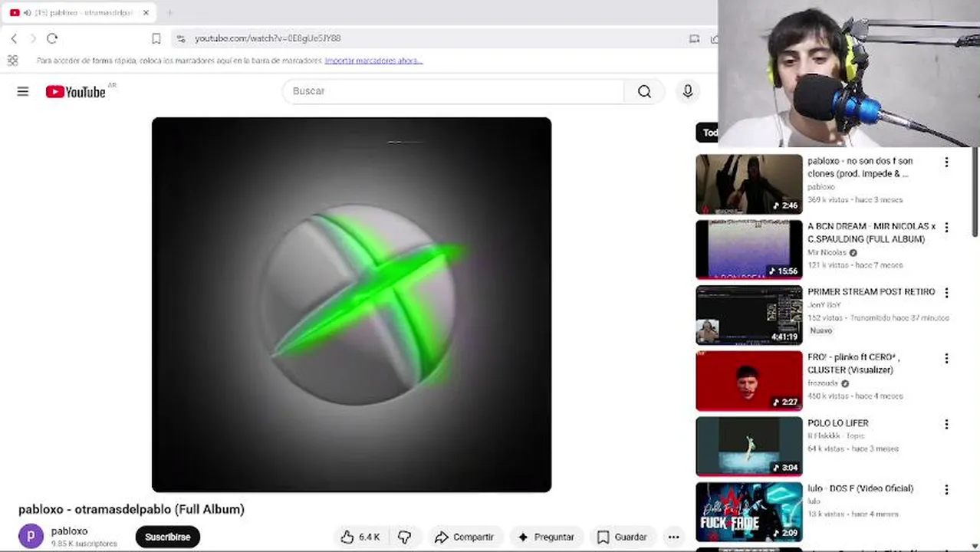Image resolution: width=980 pixels, height=552 pixels.
Task: Click the Preguntar ask button
Action: point(546,537)
